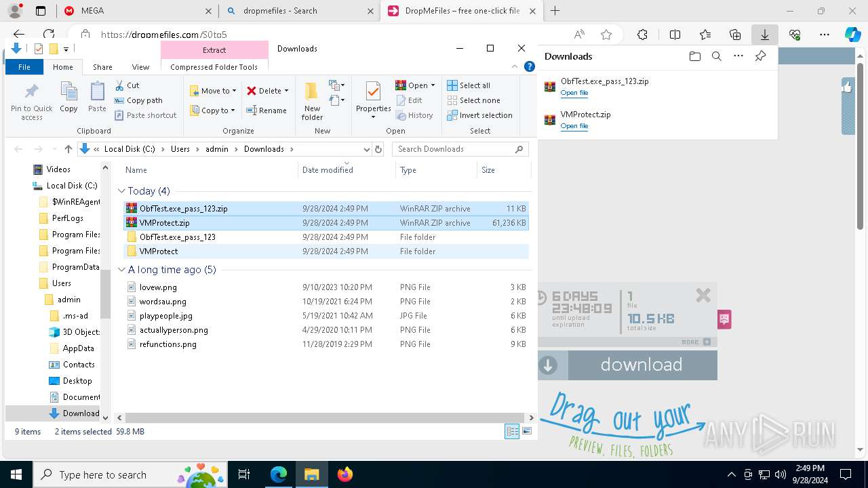Expand the Open dropdown arrow in ribbon
Image resolution: width=868 pixels, height=488 pixels.
[433, 85]
